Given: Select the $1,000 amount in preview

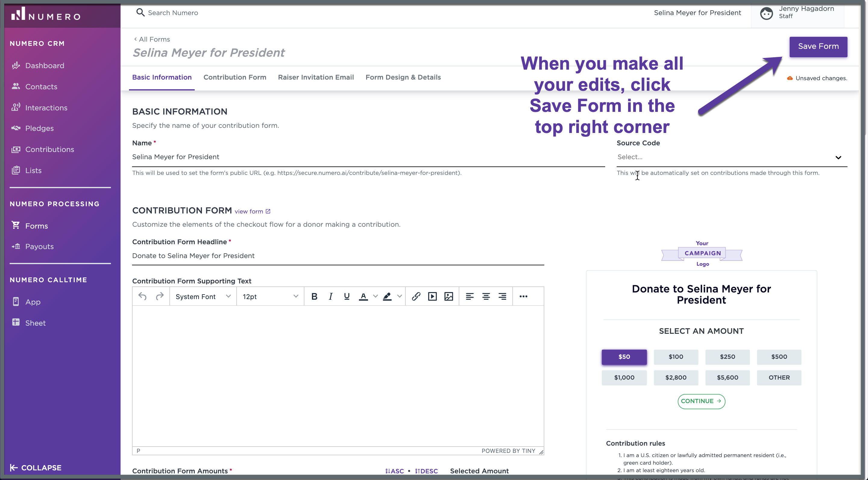Looking at the screenshot, I should 624,377.
